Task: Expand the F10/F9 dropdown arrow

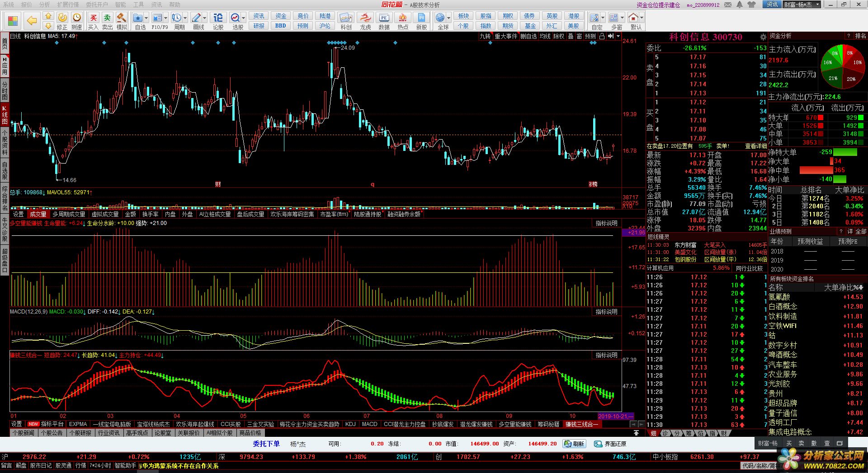Action: coord(165,18)
